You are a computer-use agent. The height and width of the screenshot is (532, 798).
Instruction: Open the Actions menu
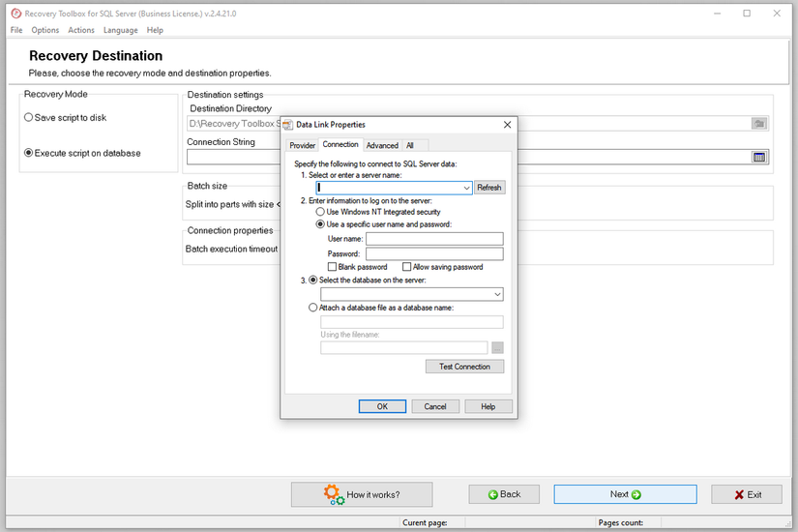(x=81, y=30)
